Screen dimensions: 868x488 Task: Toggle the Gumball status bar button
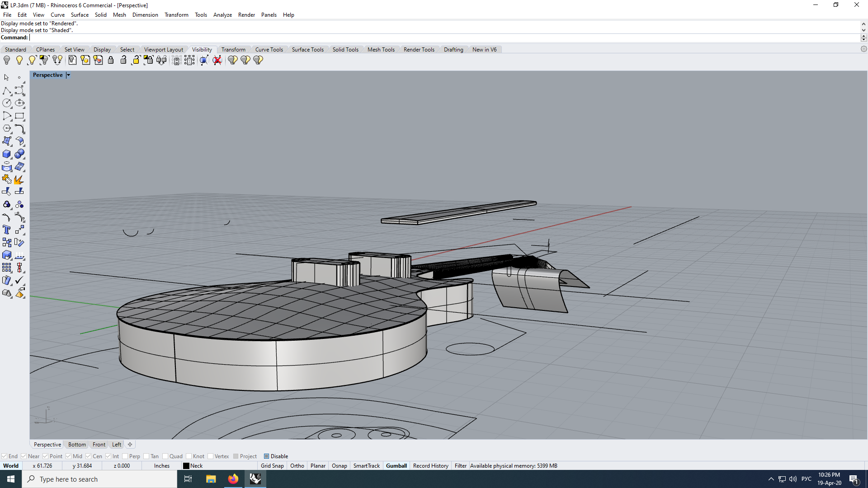tap(396, 466)
